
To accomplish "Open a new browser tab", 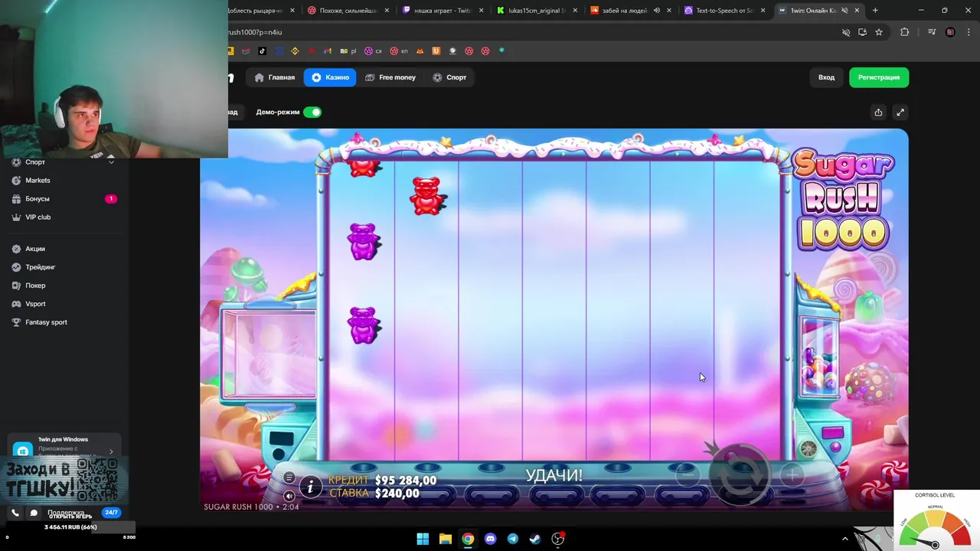I will tap(875, 11).
